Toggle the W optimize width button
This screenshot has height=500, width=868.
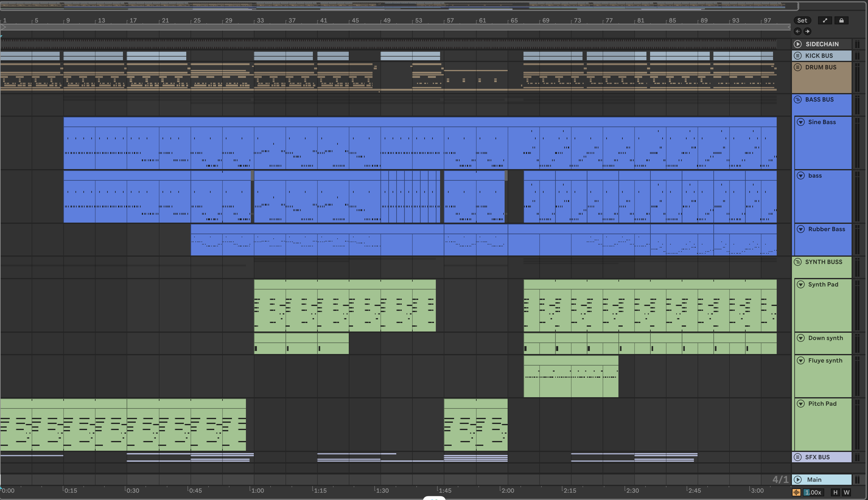pos(846,492)
